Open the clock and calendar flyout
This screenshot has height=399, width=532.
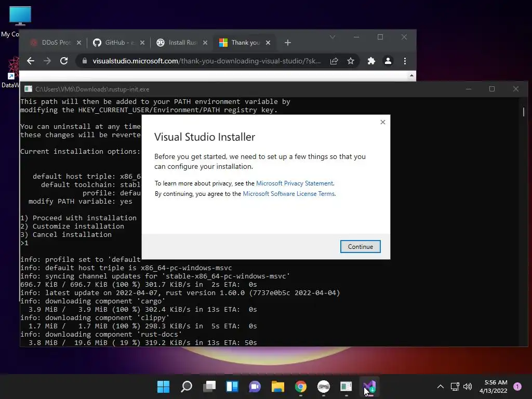(x=494, y=387)
